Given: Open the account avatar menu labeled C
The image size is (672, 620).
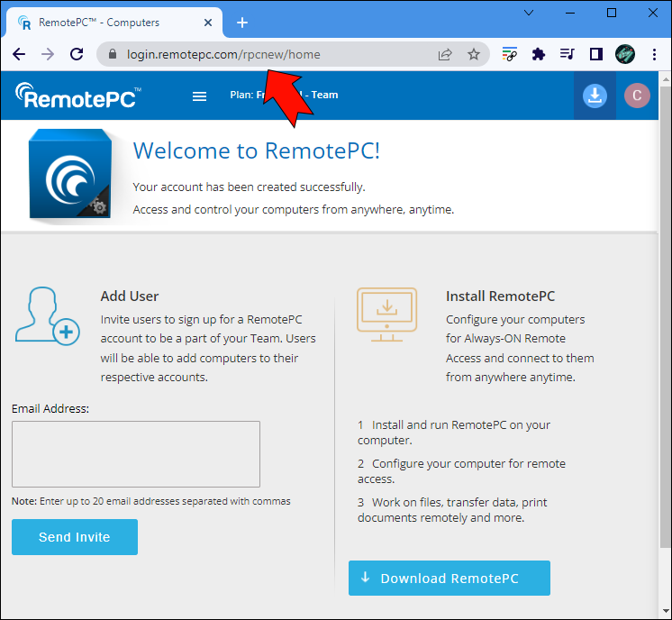Looking at the screenshot, I should tap(637, 96).
